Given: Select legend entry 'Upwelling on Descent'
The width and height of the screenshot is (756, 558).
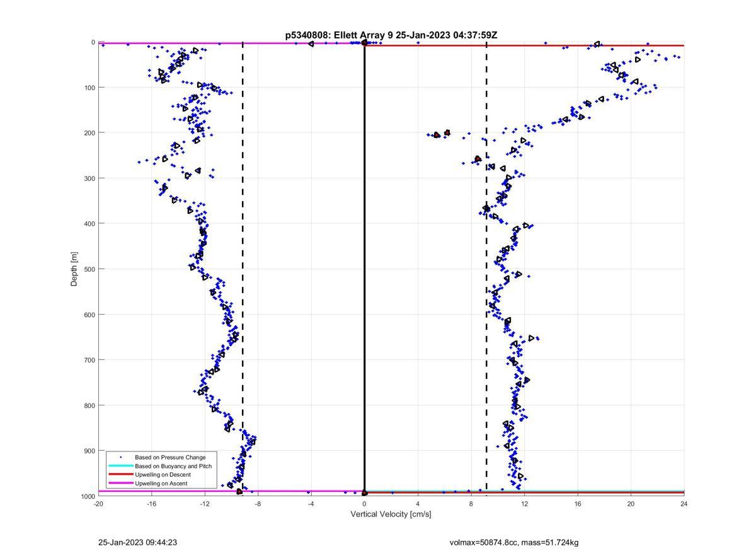Looking at the screenshot, I should pyautogui.click(x=163, y=474).
